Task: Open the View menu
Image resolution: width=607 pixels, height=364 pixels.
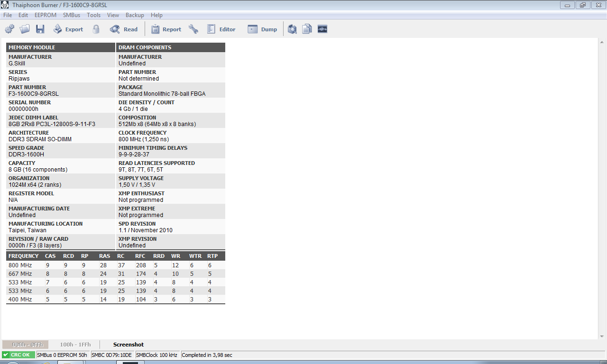Action: tap(113, 15)
